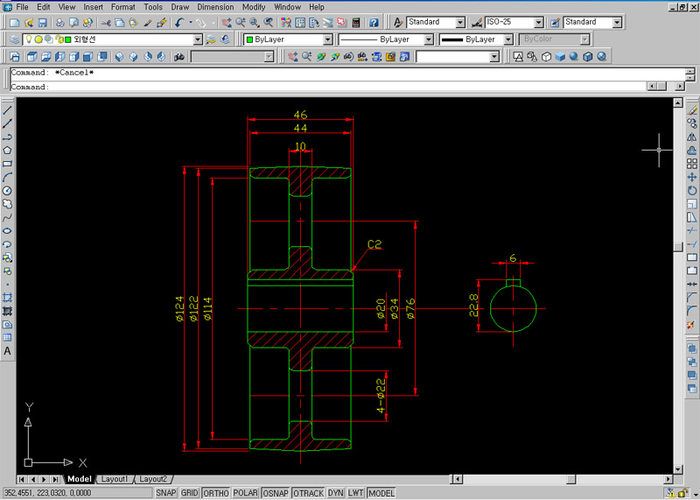Click the Table Style icon
Viewport: 700px width, 500px height.
pyautogui.click(x=555, y=22)
